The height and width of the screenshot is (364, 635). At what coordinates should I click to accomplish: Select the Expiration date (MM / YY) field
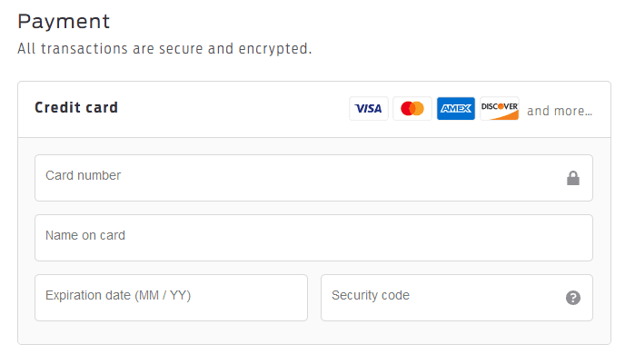pos(171,298)
